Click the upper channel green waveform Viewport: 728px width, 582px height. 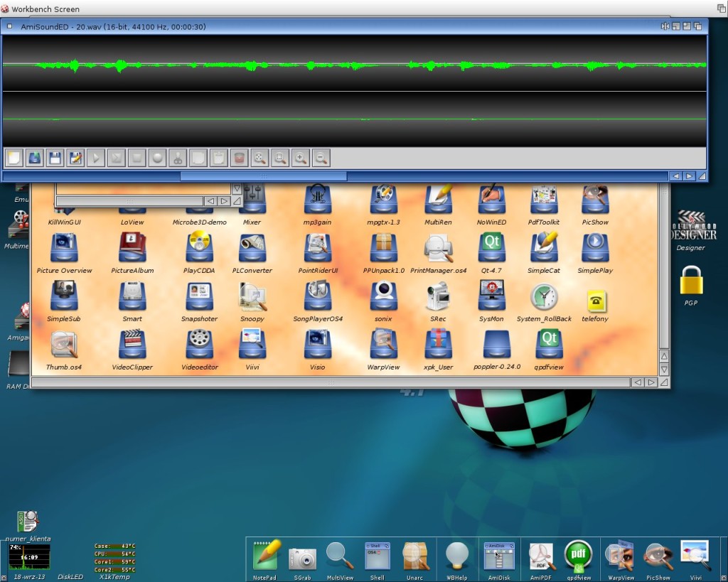[x=354, y=64]
